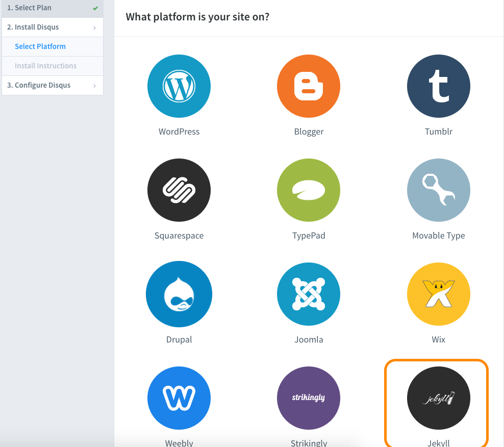The height and width of the screenshot is (447, 504).
Task: Go to Select Platform sub-step
Action: click(53, 46)
